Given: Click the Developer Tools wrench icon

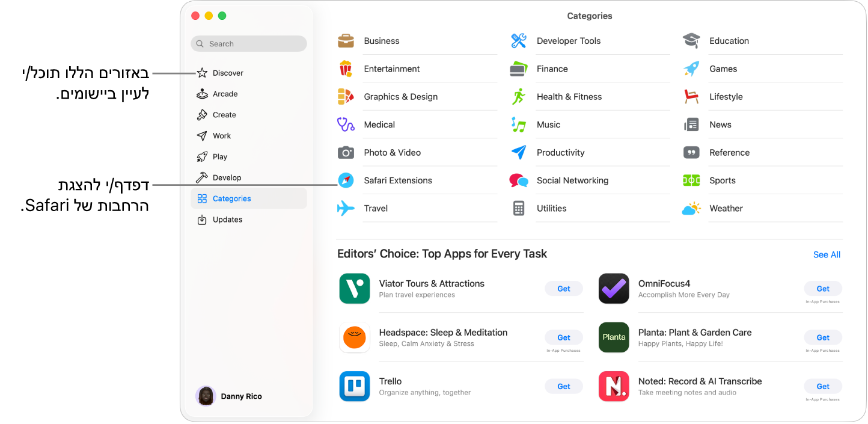Looking at the screenshot, I should (519, 41).
